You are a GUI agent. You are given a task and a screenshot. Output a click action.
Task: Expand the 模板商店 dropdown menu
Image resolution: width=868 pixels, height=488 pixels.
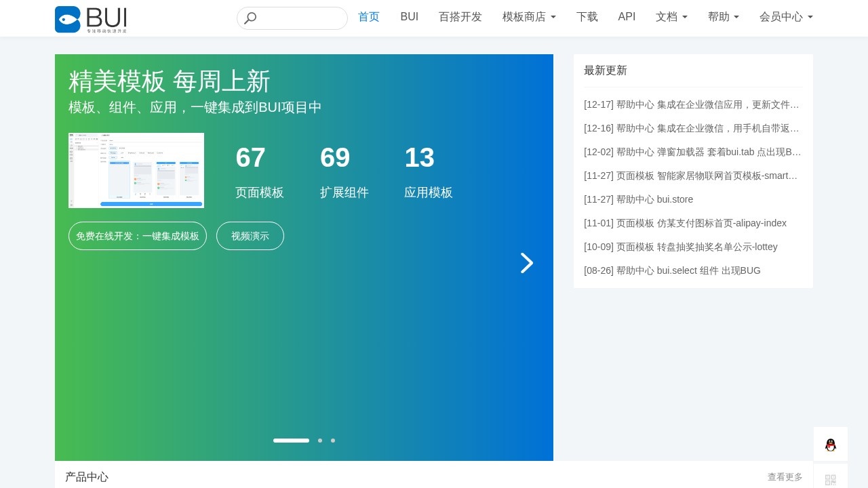point(529,17)
